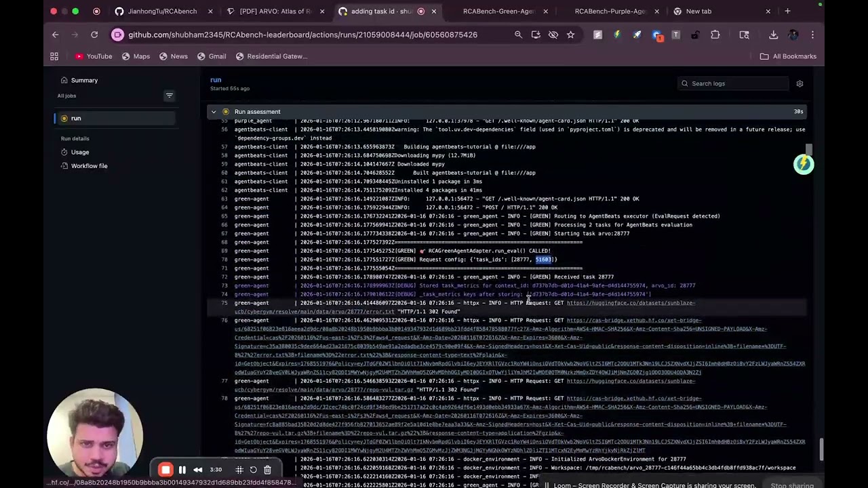Click the blue extension with red badge
Image resolution: width=868 pixels, height=488 pixels.
pos(656,35)
